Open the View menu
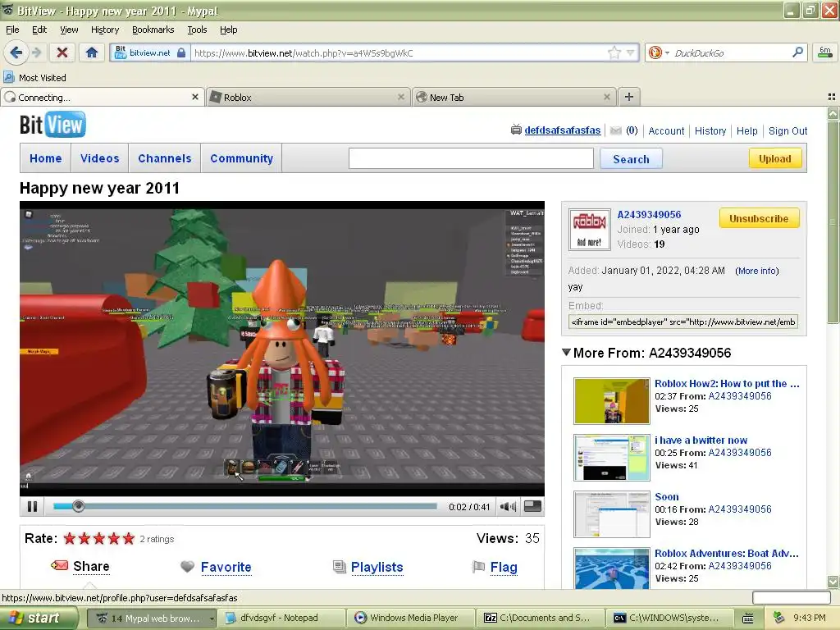 click(x=69, y=30)
